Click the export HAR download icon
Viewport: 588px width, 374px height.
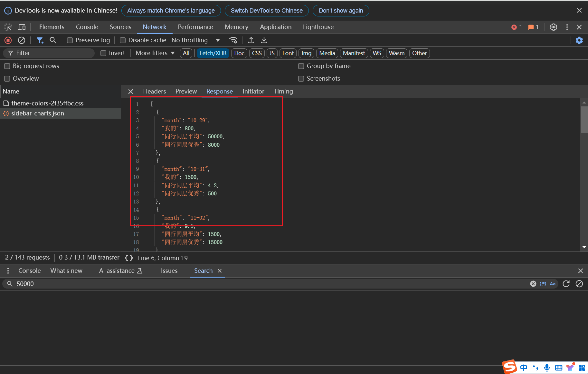pyautogui.click(x=264, y=40)
